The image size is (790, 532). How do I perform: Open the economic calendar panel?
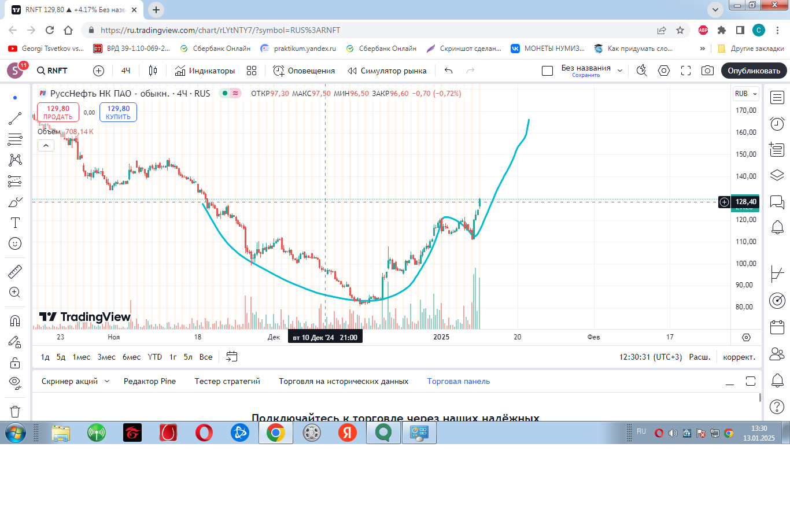[777, 327]
